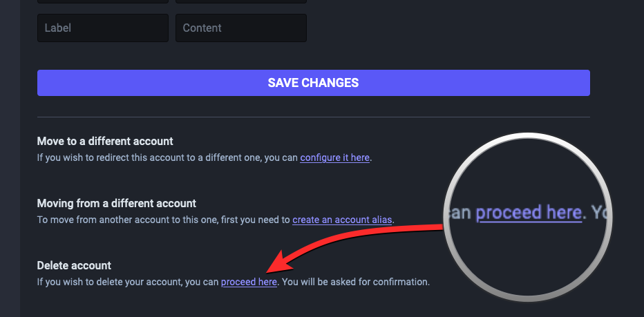Viewport: 644px width, 317px height.
Task: Click 'proceed here' under Delete account
Action: tap(249, 282)
